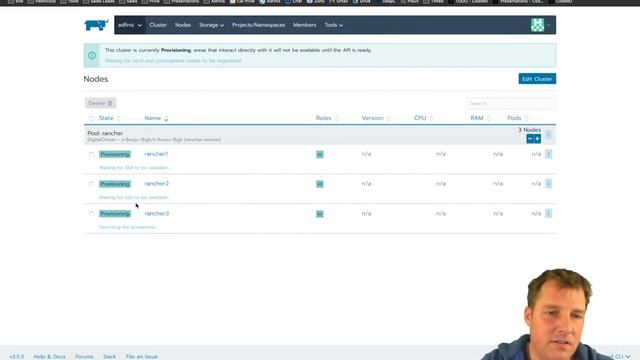Open the user avatar menu
640x360 pixels.
[x=540, y=25]
